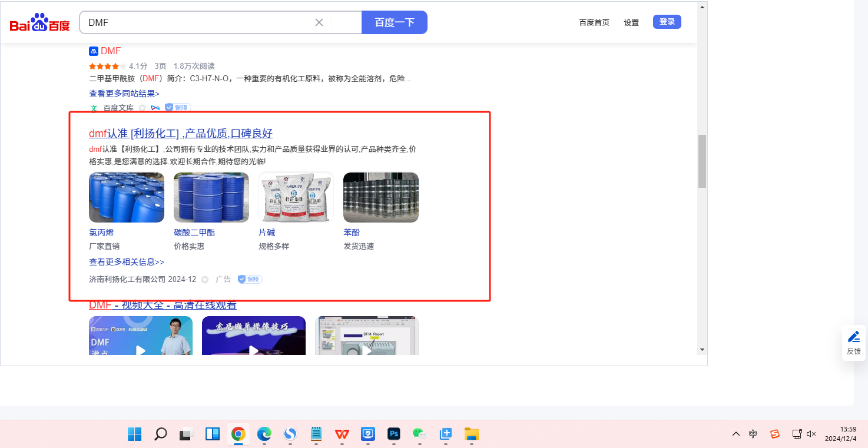This screenshot has height=448, width=868.
Task: Click the 片碱 product link
Action: (267, 233)
